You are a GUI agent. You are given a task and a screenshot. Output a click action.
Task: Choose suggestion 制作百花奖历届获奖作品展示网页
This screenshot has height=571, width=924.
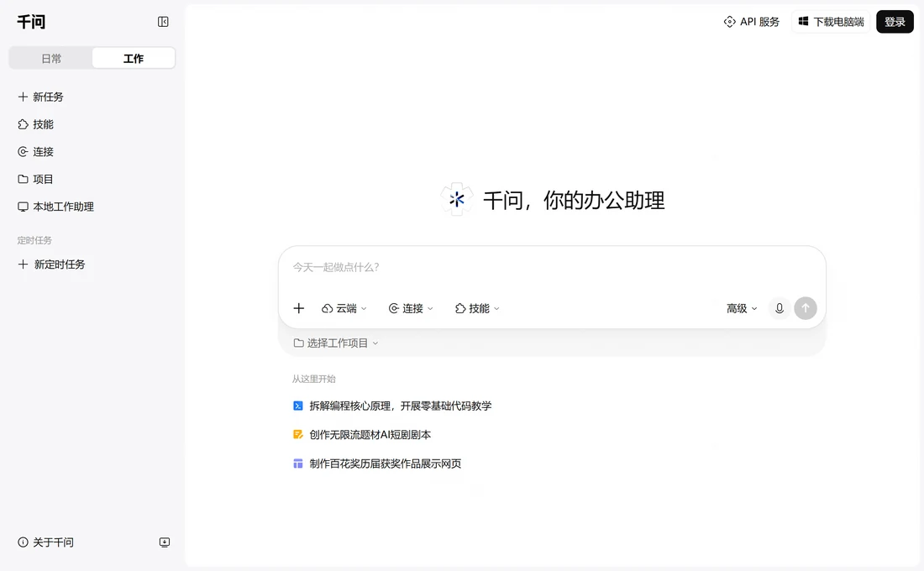click(x=377, y=464)
